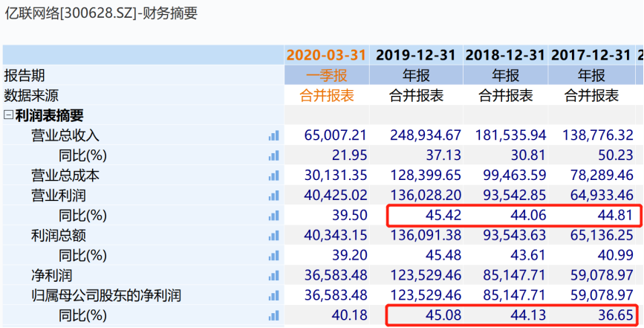Click the value 21.95
Image resolution: width=644 pixels, height=328 pixels.
350,155
